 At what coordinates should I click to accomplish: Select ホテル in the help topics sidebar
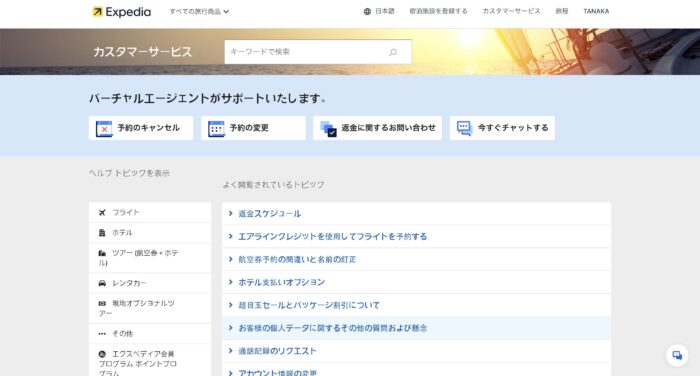tap(150, 233)
